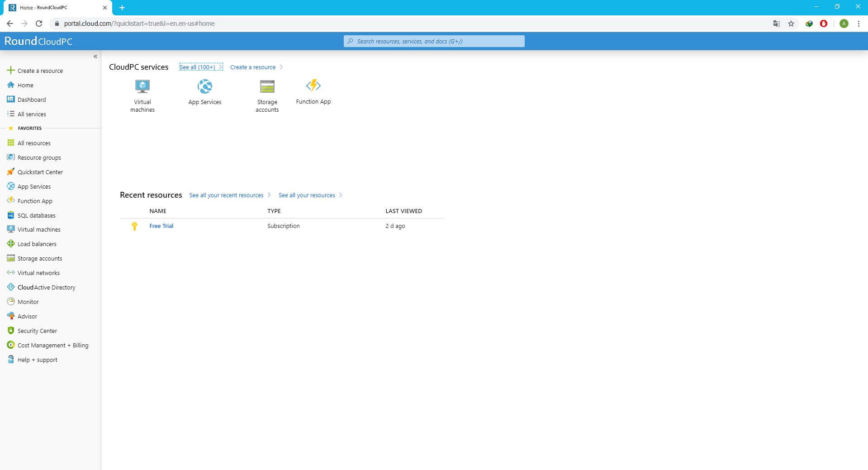Click Create a resource link beside services

[x=256, y=67]
